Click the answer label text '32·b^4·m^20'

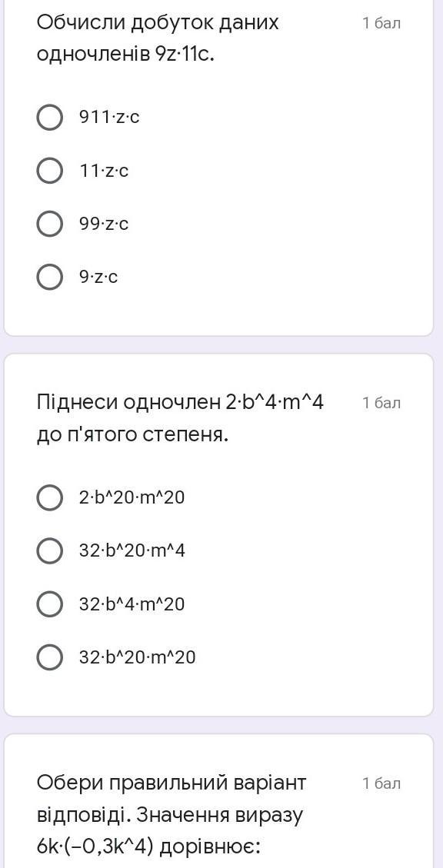click(132, 604)
